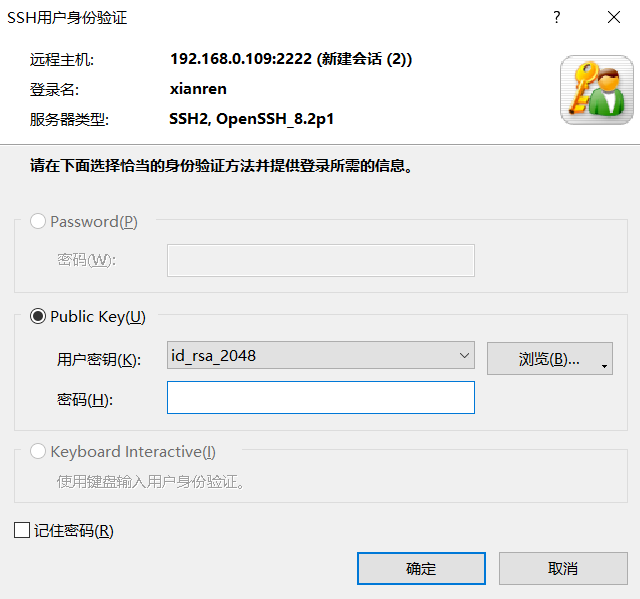Confirm with the 确定 button
The image size is (640, 599).
[x=421, y=568]
